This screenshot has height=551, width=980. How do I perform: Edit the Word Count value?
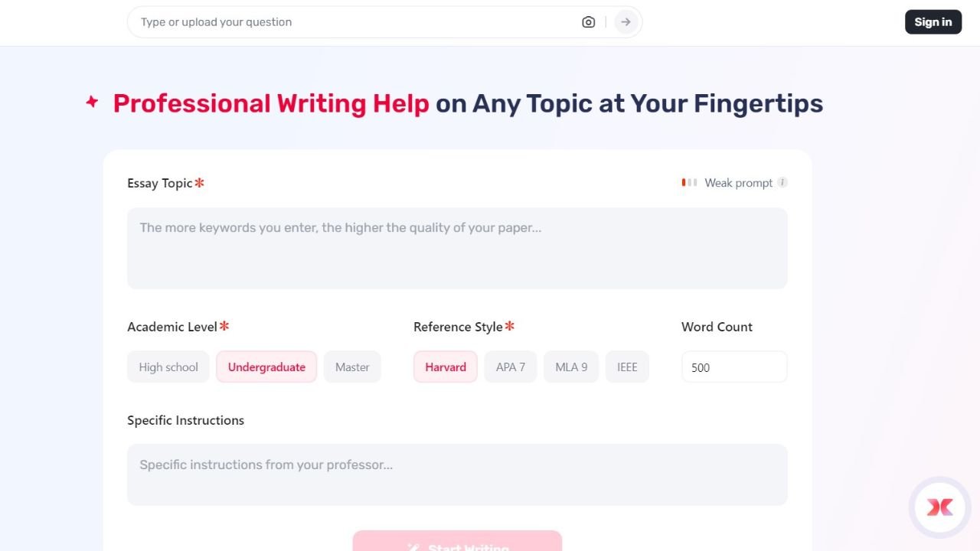pyautogui.click(x=733, y=367)
